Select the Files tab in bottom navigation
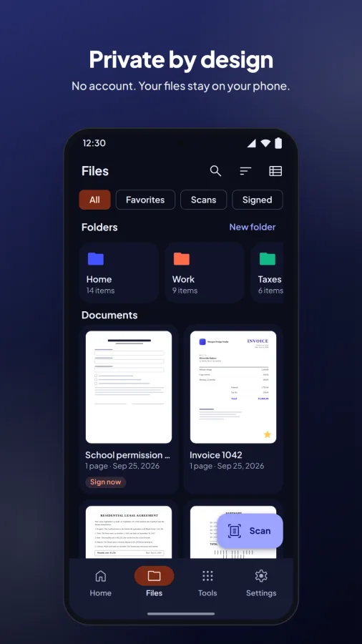Viewport: 362px width, 644px height. coord(155,582)
